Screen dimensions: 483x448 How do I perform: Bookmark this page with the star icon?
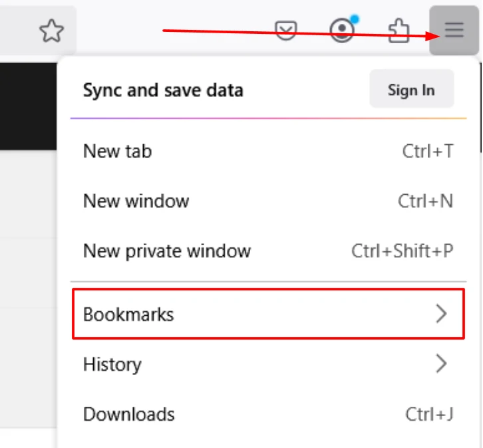click(51, 31)
